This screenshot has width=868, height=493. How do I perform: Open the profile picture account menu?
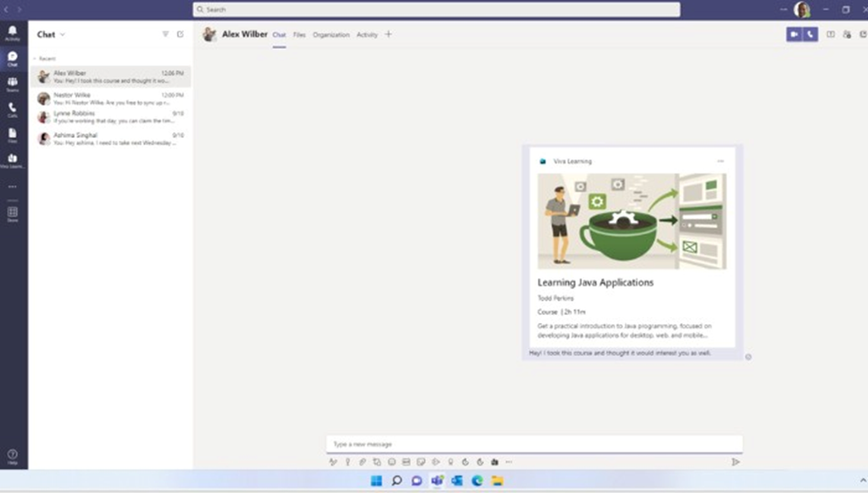tap(801, 10)
